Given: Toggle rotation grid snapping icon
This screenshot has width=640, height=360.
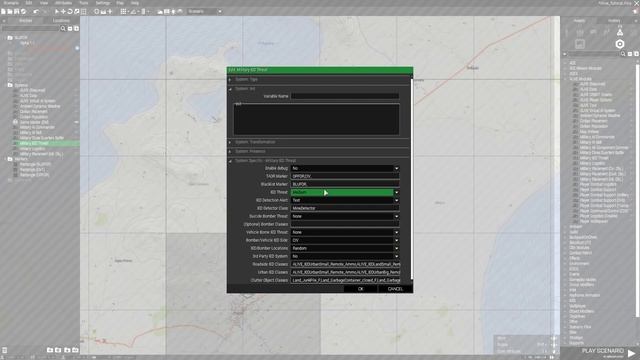Looking at the screenshot, I should point(133,11).
